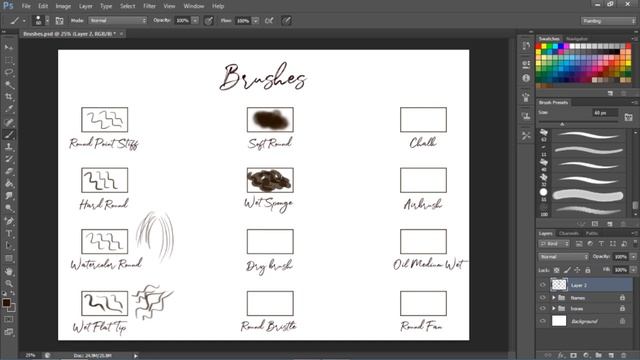640x360 pixels.
Task: Toggle the Brush panel from options bar
Action: click(60, 20)
